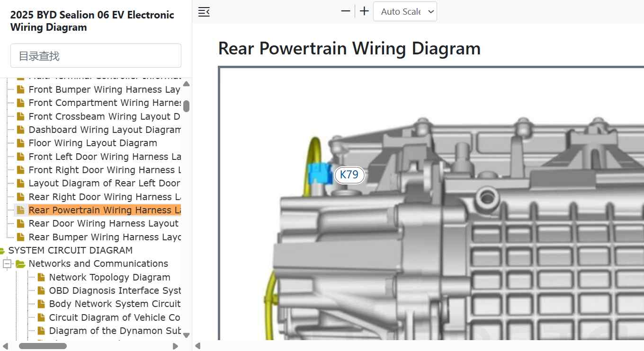Open Diagram of the Dynamon Sub item
This screenshot has height=351, width=644.
[x=115, y=331]
